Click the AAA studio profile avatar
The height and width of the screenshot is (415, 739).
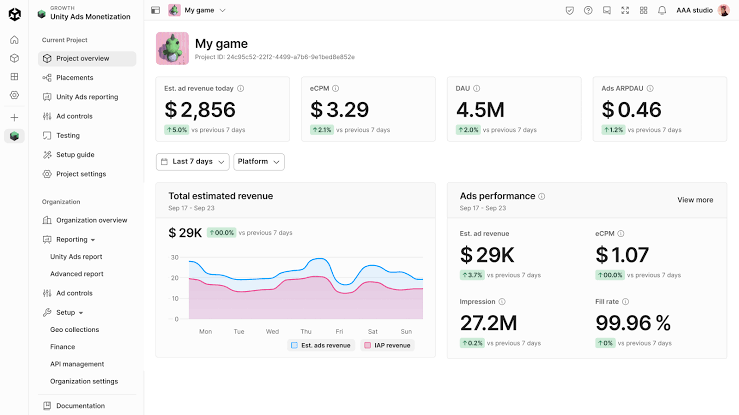point(723,10)
